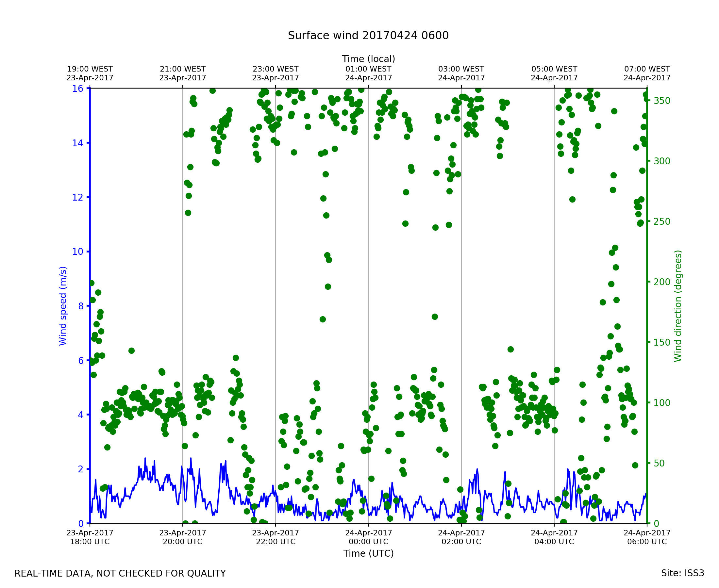Click the 'Site: ISS3' label
The width and height of the screenshot is (719, 588).
coord(682,573)
